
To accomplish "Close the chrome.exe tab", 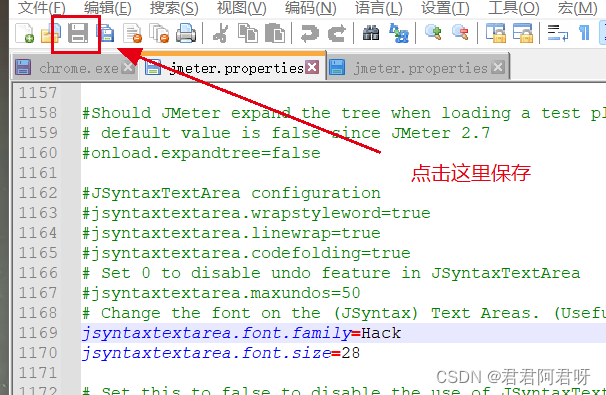I will pyautogui.click(x=128, y=68).
